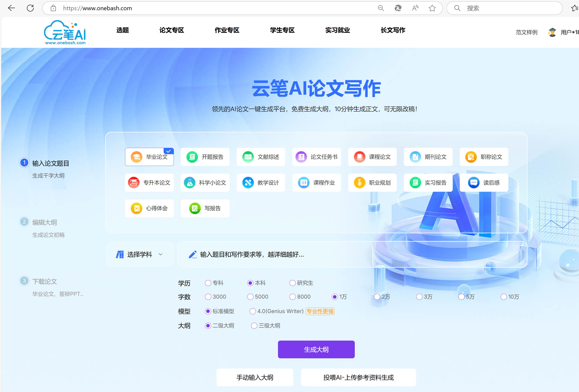Click the 生成大纲 button
Image resolution: width=579 pixels, height=392 pixels.
click(x=316, y=349)
